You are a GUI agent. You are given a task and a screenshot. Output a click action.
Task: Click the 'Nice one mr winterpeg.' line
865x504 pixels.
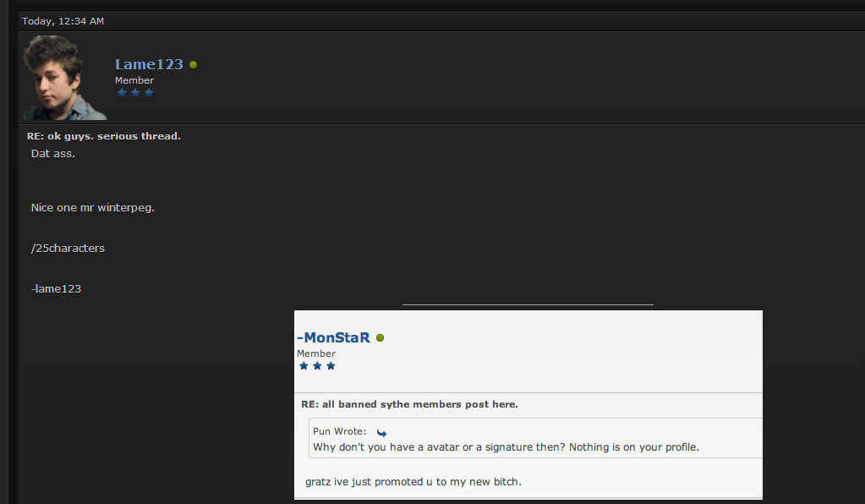(x=93, y=208)
